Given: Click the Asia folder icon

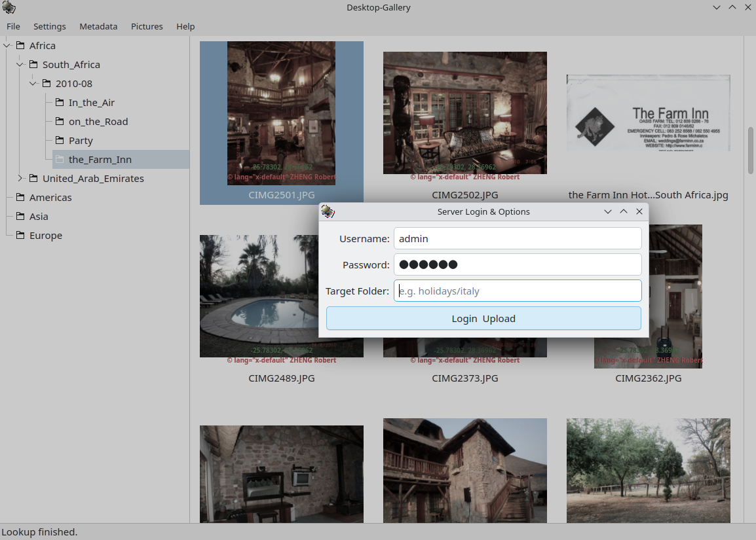Looking at the screenshot, I should (x=20, y=217).
